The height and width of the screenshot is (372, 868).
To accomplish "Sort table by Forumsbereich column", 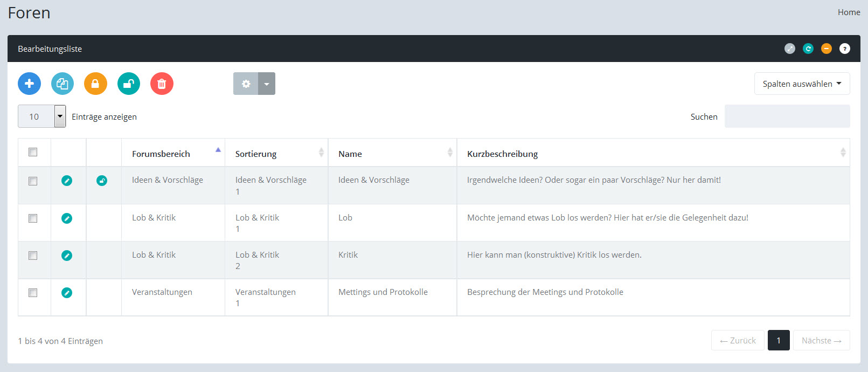I will tap(161, 154).
